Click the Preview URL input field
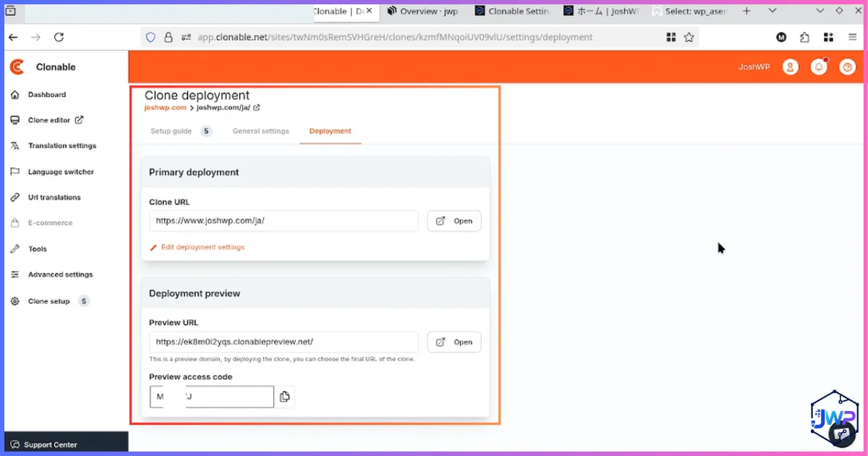868x456 pixels. [x=284, y=342]
